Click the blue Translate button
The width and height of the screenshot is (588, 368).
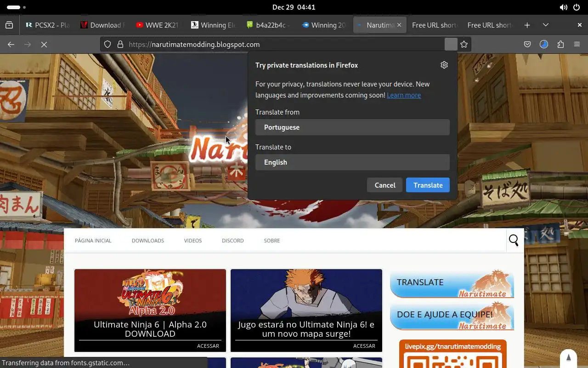(x=428, y=185)
